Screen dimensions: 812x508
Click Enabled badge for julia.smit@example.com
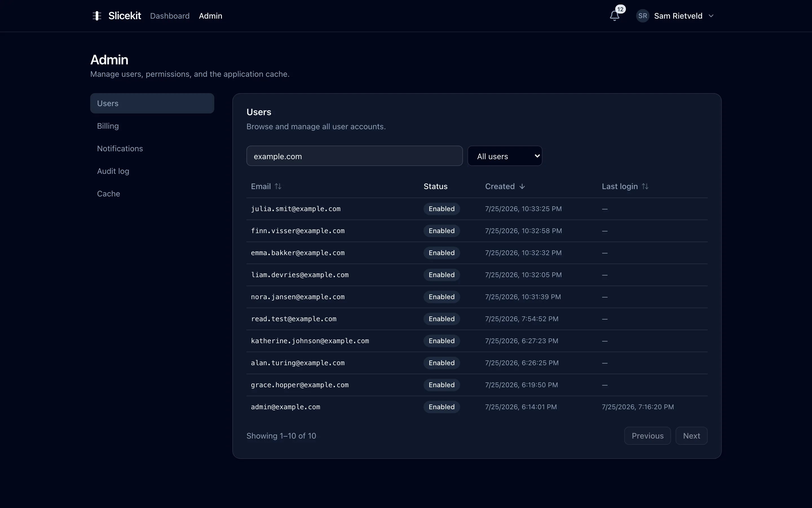pyautogui.click(x=442, y=209)
